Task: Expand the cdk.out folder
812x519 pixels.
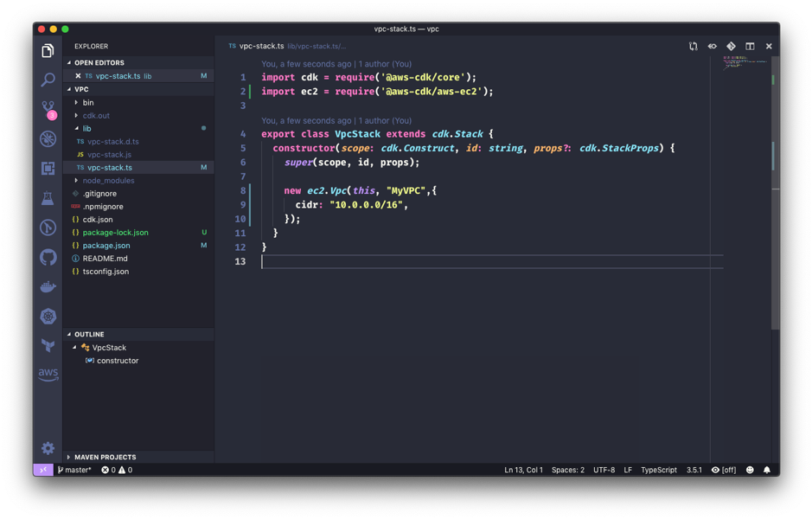Action: tap(138, 116)
